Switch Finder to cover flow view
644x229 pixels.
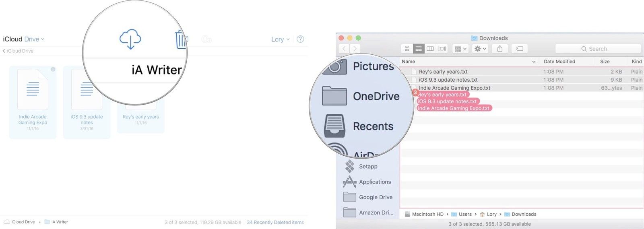[442, 49]
